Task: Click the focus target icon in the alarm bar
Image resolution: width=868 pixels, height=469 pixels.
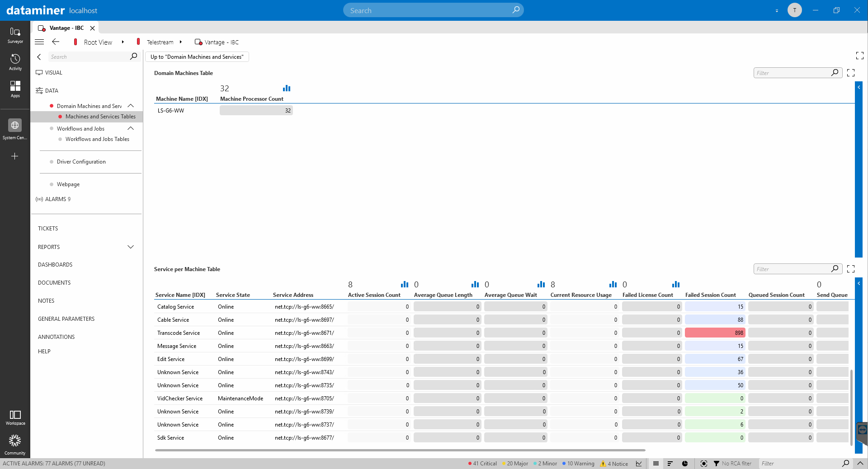Action: click(704, 464)
